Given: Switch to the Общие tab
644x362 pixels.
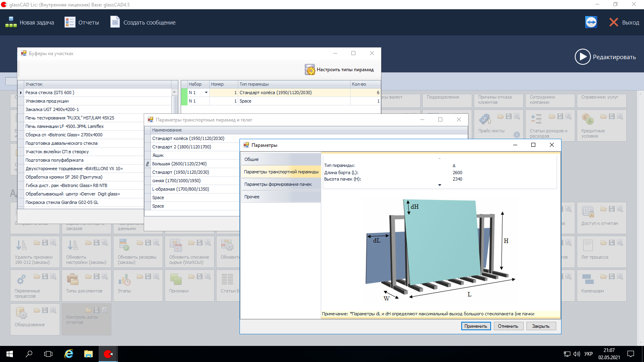Looking at the screenshot, I should 281,159.
